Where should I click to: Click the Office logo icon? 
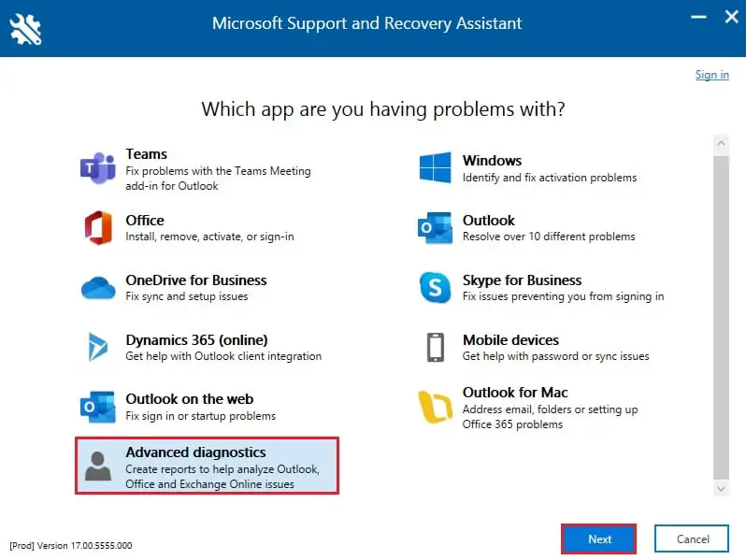click(x=98, y=228)
